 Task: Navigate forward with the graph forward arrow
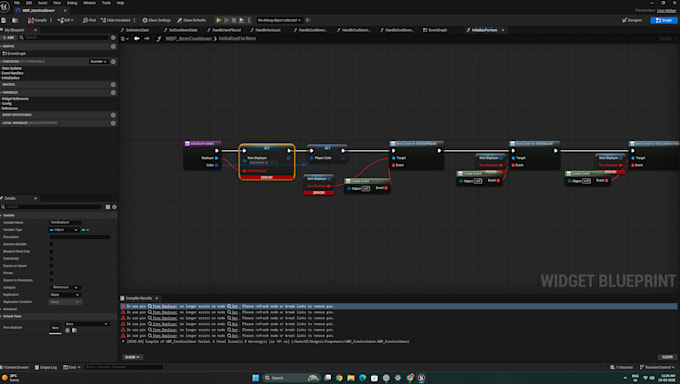(147, 39)
